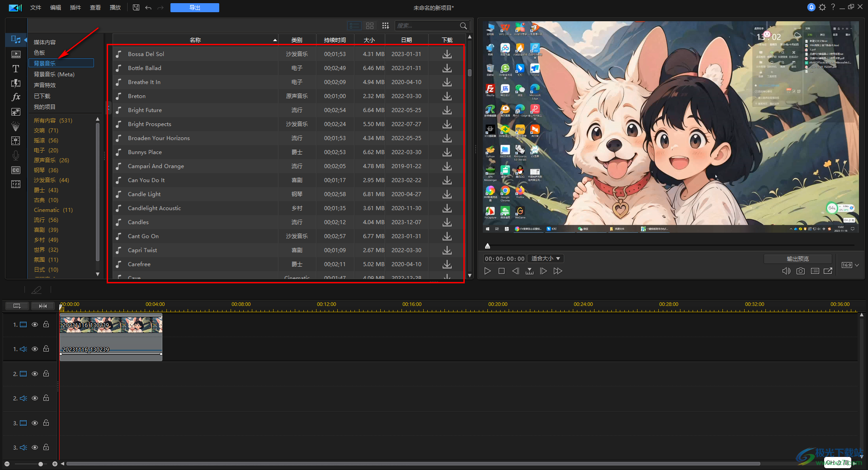Click the Save project icon
This screenshot has width=868, height=470.
136,8
